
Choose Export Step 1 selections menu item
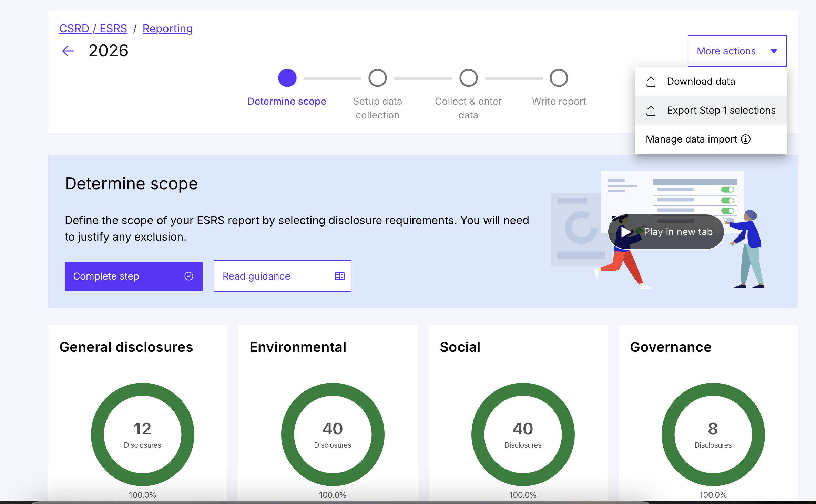click(721, 111)
